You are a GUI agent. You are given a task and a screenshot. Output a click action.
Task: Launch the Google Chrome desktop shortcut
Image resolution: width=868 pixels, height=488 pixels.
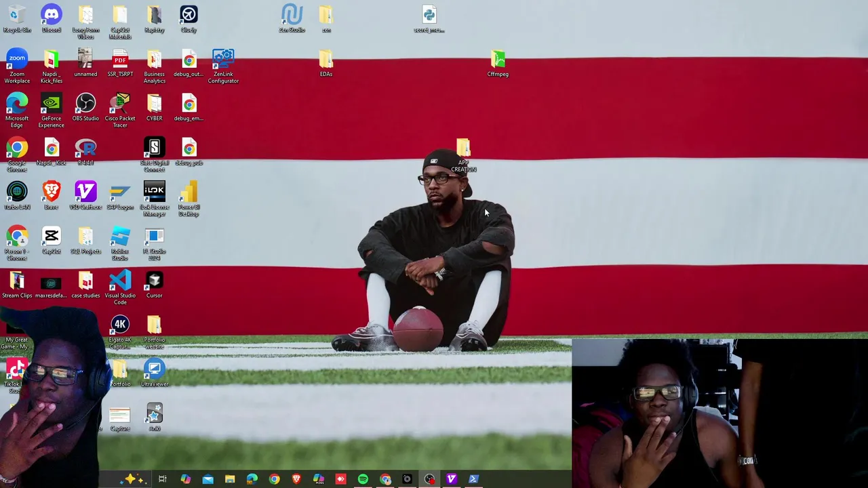tap(17, 155)
